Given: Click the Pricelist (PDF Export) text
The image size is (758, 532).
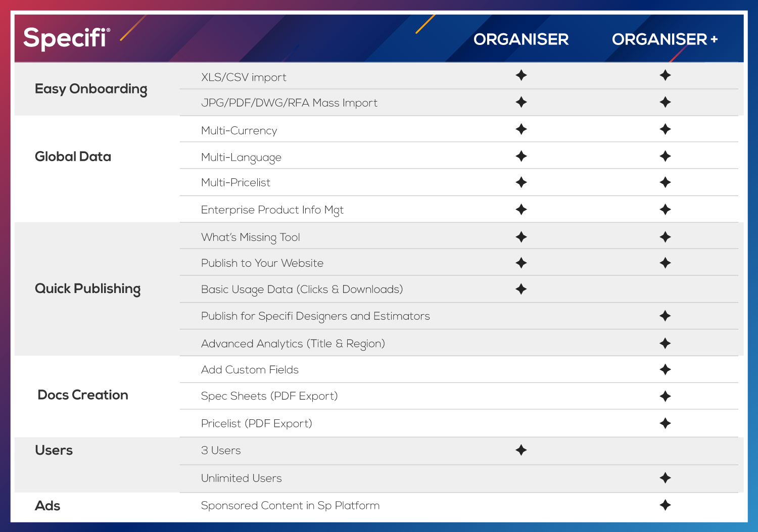Looking at the screenshot, I should (x=256, y=423).
